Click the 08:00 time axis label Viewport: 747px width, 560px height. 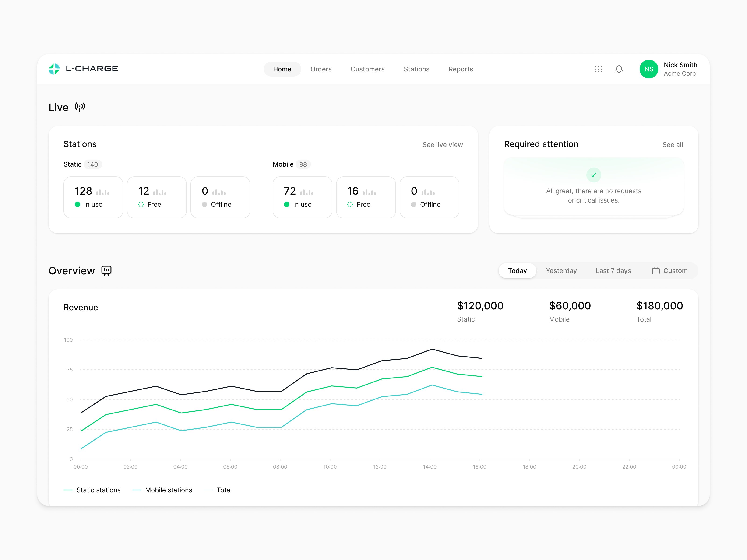coord(280,467)
